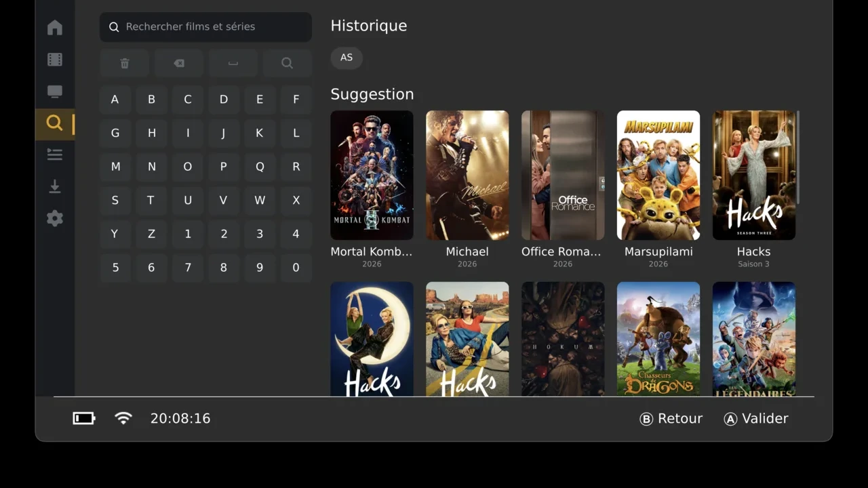Tap letter L key
Image resolution: width=868 pixels, height=488 pixels.
pyautogui.click(x=296, y=134)
